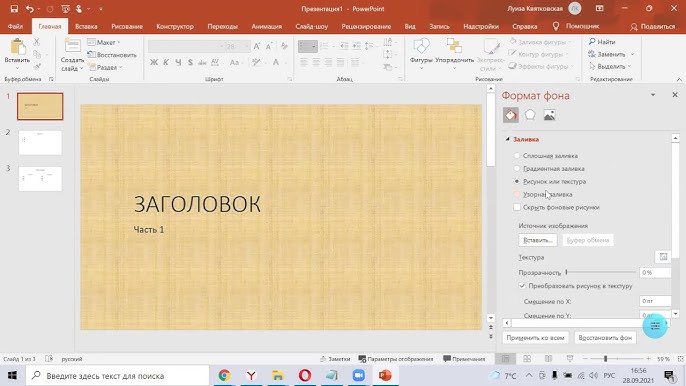This screenshot has width=686, height=386.
Task: Open Параметры отображения in status bar
Action: (396, 359)
